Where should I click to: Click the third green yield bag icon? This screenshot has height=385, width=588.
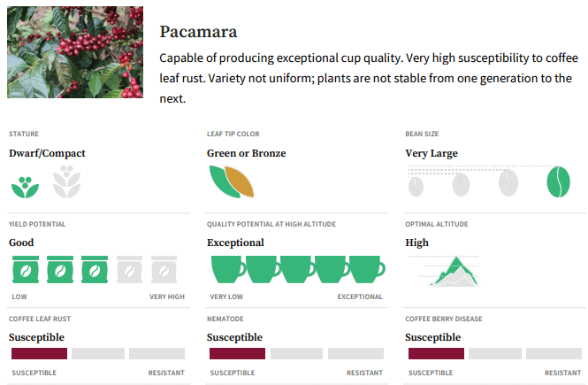tap(95, 270)
